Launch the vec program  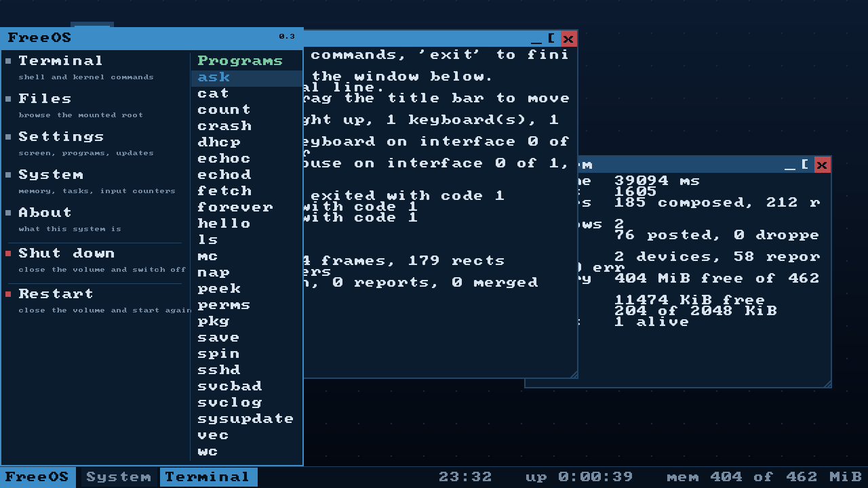[x=247, y=436]
